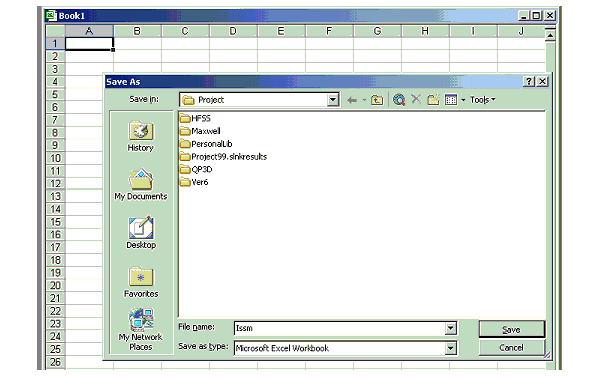Go to My Documents shortcut
600x376 pixels.
point(140,185)
